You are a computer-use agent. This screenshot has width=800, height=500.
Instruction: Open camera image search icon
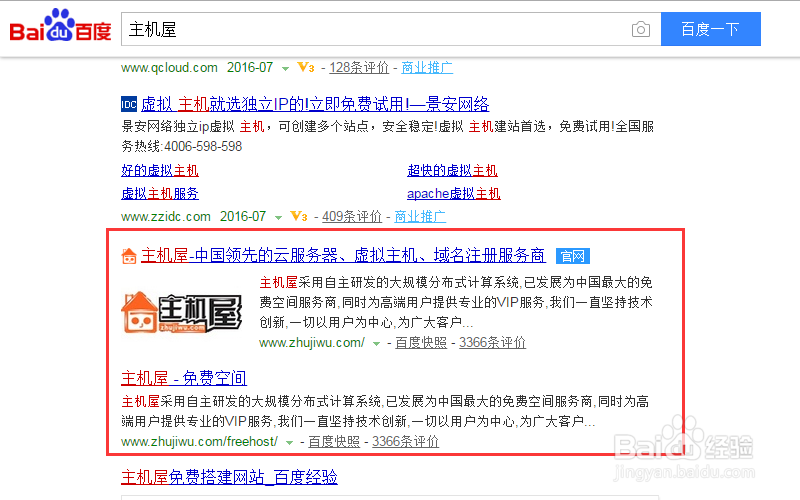(640, 29)
